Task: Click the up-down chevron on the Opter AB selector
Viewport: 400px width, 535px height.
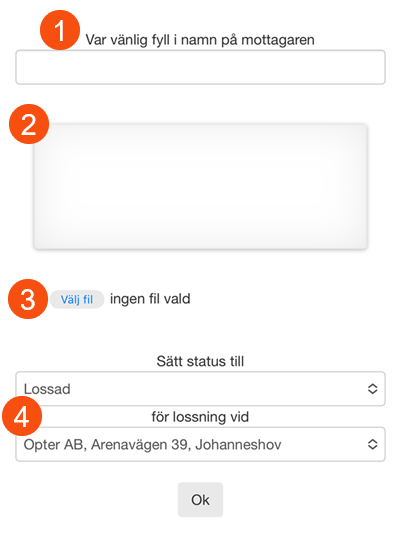Action: [x=372, y=444]
